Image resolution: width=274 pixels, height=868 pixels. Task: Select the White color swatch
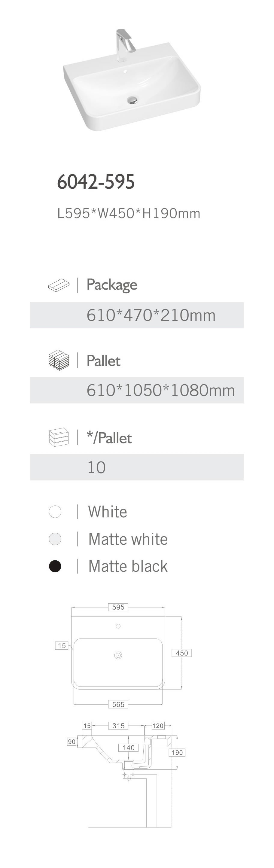(x=55, y=511)
